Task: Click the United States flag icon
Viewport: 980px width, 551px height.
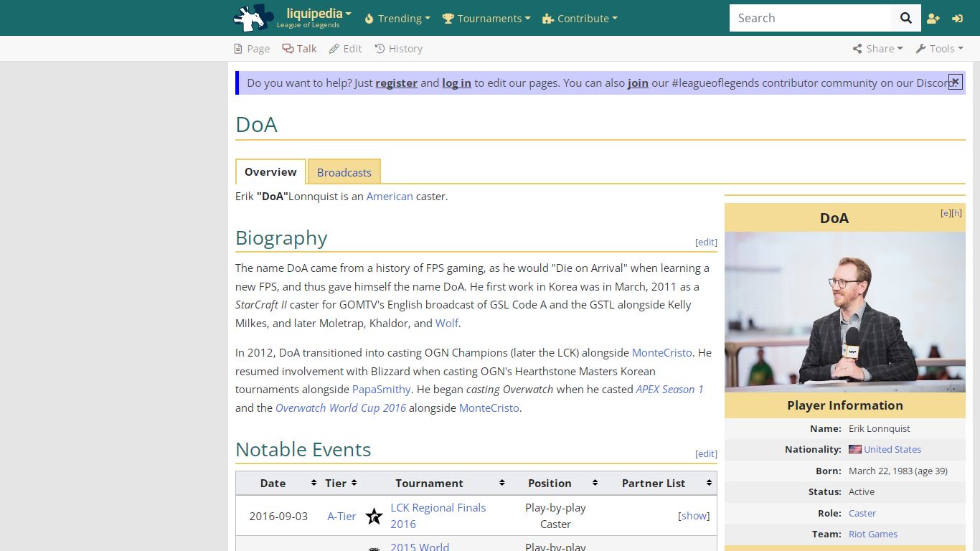Action: 855,450
